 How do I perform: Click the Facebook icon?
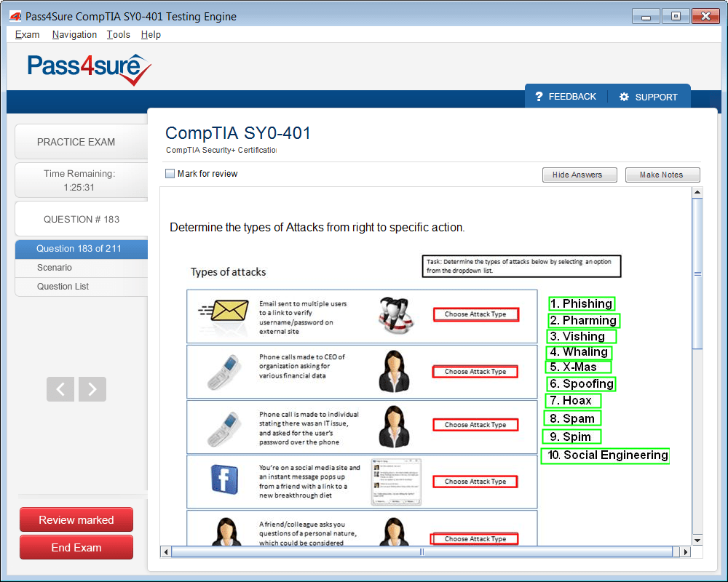(225, 479)
